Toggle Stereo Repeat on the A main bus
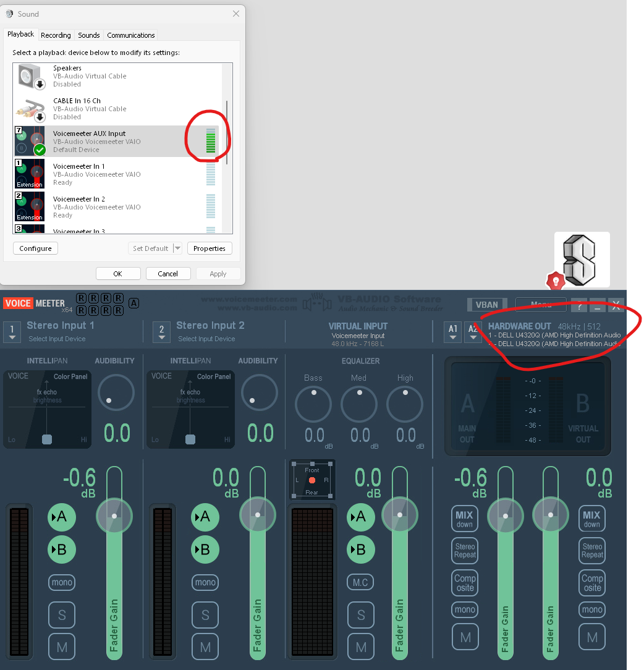 pos(465,550)
